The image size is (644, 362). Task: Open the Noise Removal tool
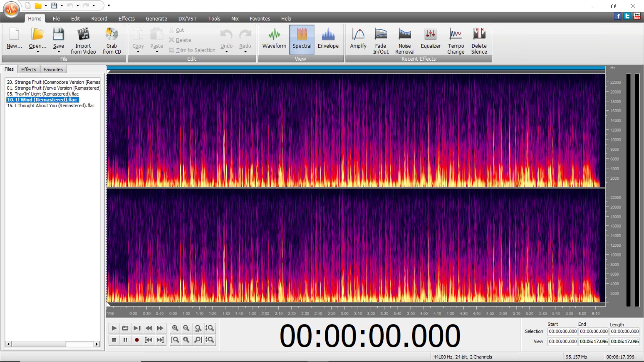(405, 40)
